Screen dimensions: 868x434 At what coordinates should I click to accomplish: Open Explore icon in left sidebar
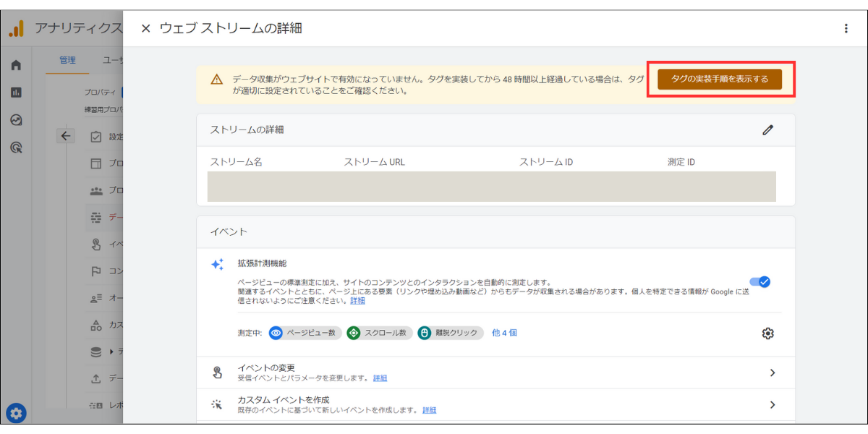coord(16,120)
